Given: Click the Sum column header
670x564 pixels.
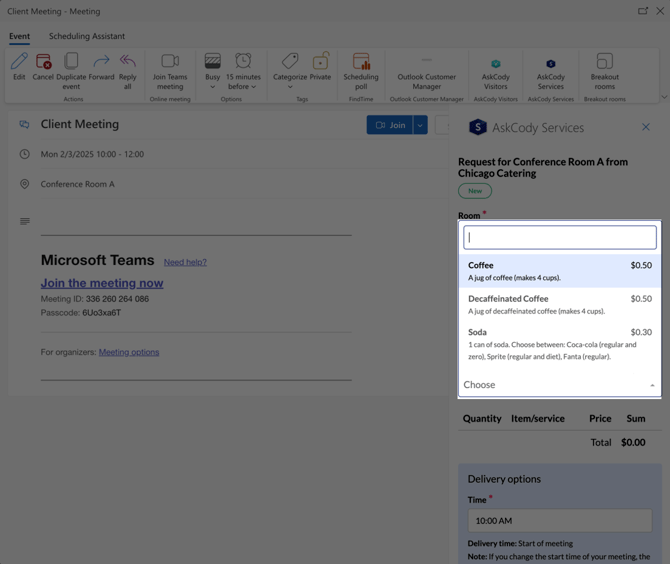Looking at the screenshot, I should 636,419.
